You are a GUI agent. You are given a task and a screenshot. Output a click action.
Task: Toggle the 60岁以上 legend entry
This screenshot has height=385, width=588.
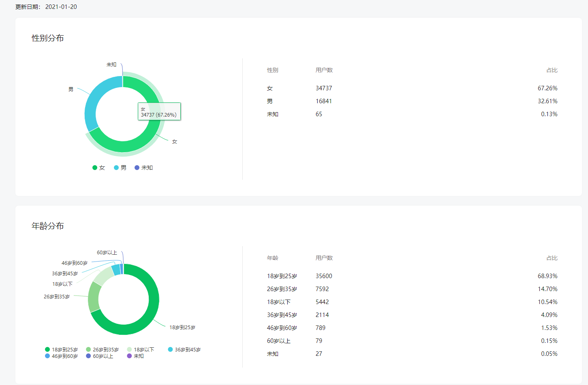coord(99,356)
